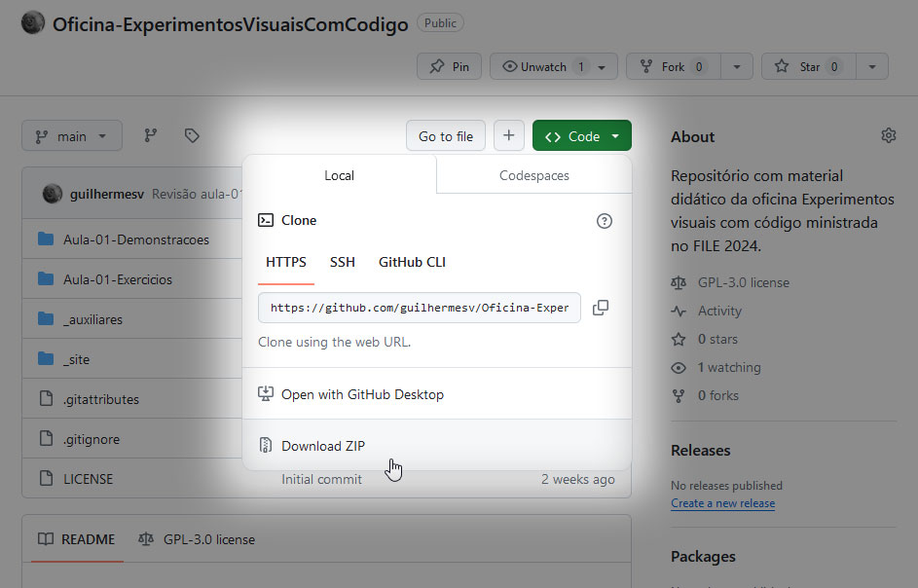Click the LICENSE file icon
This screenshot has width=918, height=588.
point(46,479)
